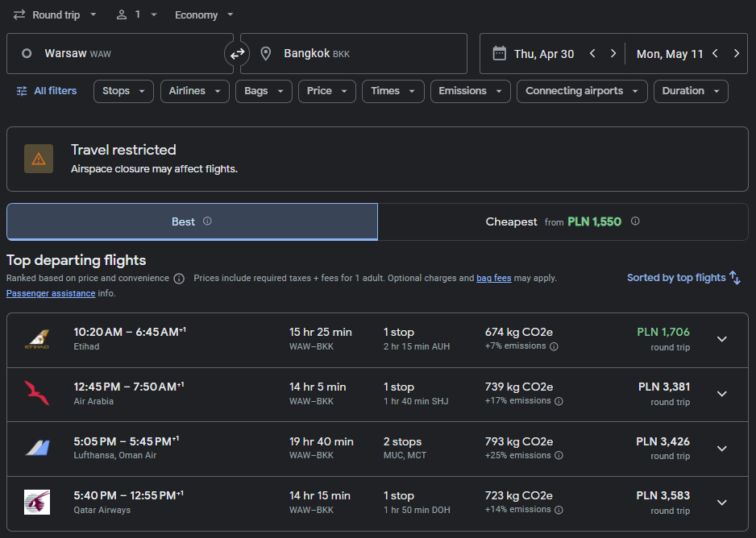Go to previous return date
Image resolution: width=756 pixels, height=538 pixels.
(716, 53)
